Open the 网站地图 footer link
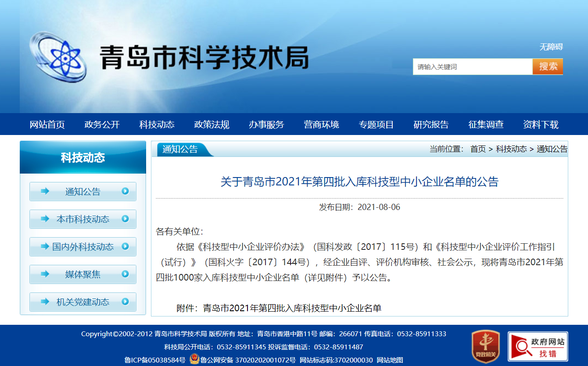This screenshot has width=588, height=366. pos(390,360)
